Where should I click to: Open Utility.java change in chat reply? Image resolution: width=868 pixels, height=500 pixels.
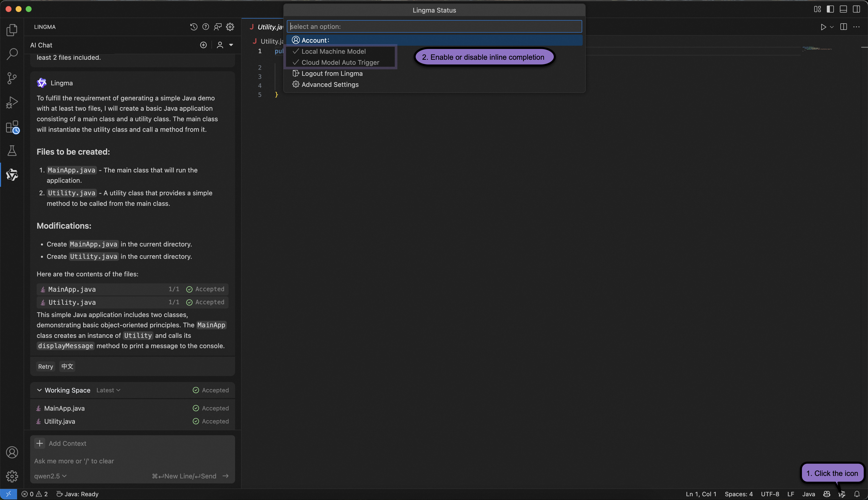pos(133,302)
